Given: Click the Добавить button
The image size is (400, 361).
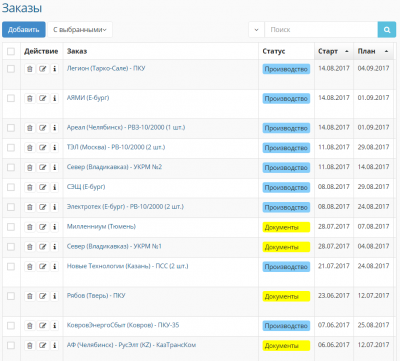Looking at the screenshot, I should tap(24, 30).
